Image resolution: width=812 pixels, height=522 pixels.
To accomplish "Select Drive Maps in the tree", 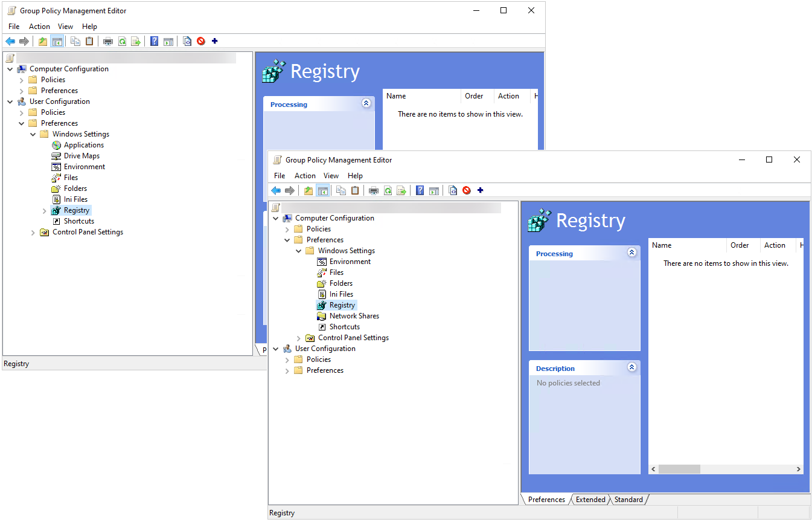I will (82, 156).
